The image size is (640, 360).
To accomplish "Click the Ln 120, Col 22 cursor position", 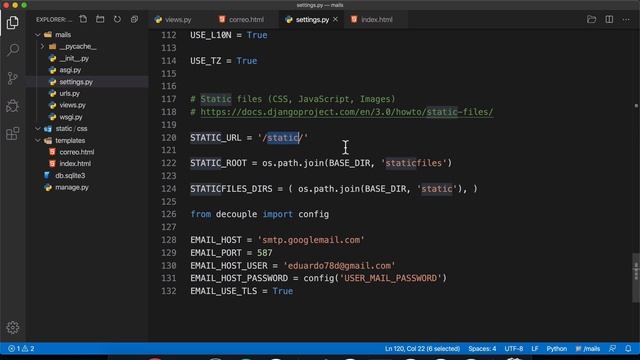I will point(422,349).
